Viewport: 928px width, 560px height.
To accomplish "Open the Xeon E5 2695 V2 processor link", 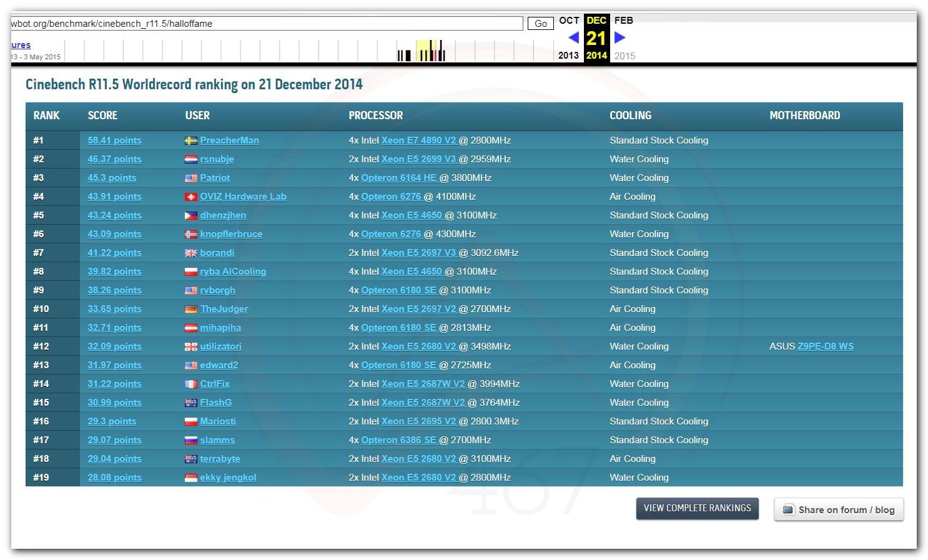I will pyautogui.click(x=419, y=421).
